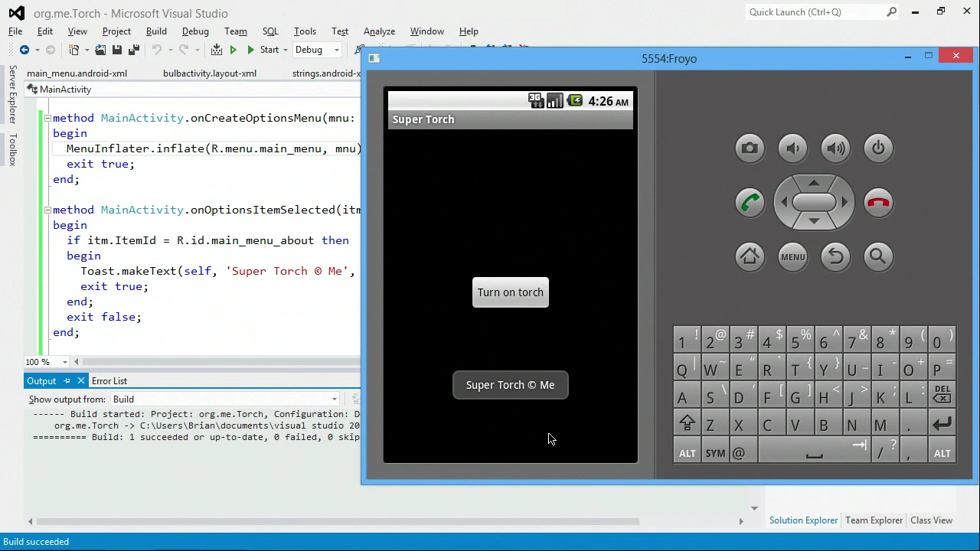Click the Quick Launch magnifier icon
This screenshot has height=551, width=980.
(x=891, y=12)
